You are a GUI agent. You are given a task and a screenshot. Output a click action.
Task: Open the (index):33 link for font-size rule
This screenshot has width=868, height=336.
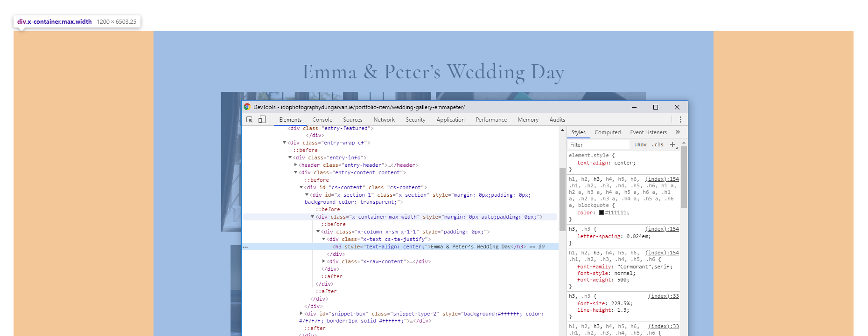(664, 296)
